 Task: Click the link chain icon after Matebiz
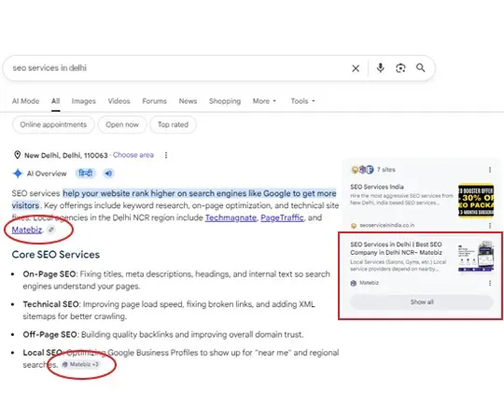[x=51, y=230]
